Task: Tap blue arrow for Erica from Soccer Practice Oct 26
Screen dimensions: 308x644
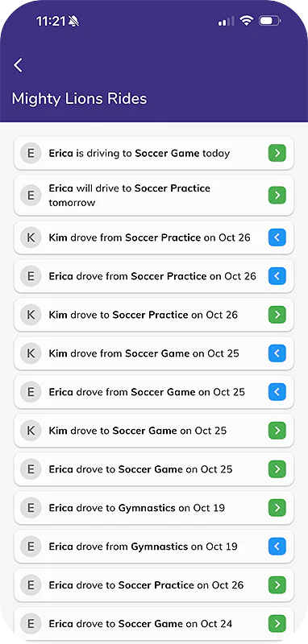Action: pyautogui.click(x=277, y=276)
